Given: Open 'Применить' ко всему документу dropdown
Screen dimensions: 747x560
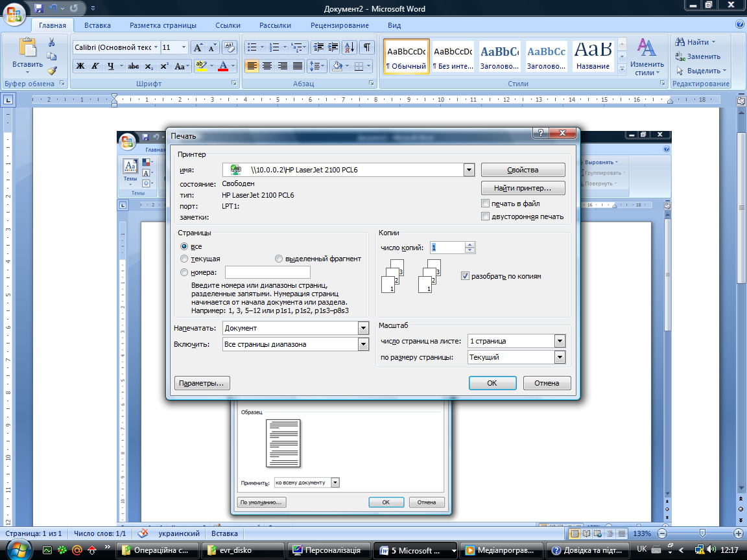Looking at the screenshot, I should 335,482.
